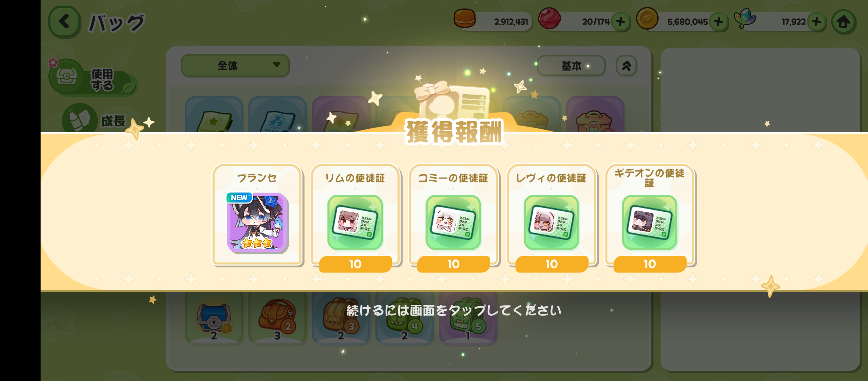The image size is (868, 381).
Task: Open the 全体 filter dropdown
Action: [235, 66]
